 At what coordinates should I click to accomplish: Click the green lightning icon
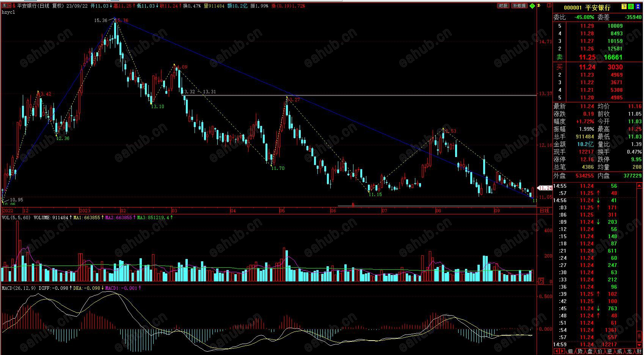(x=631, y=7)
